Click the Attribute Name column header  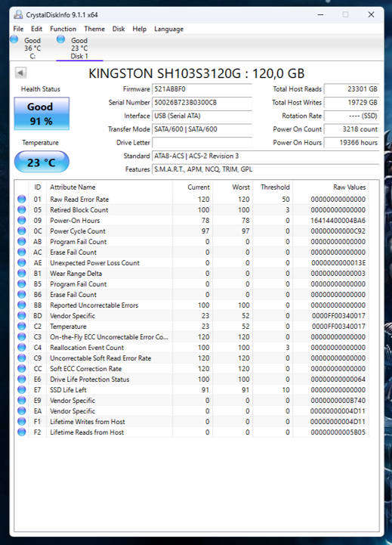(x=73, y=187)
